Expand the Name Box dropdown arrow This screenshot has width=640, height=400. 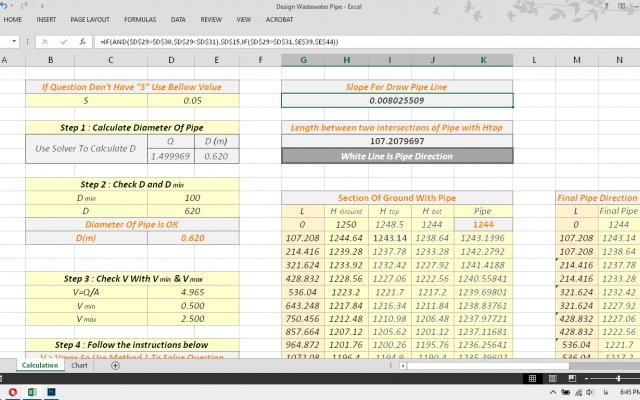click(14, 41)
